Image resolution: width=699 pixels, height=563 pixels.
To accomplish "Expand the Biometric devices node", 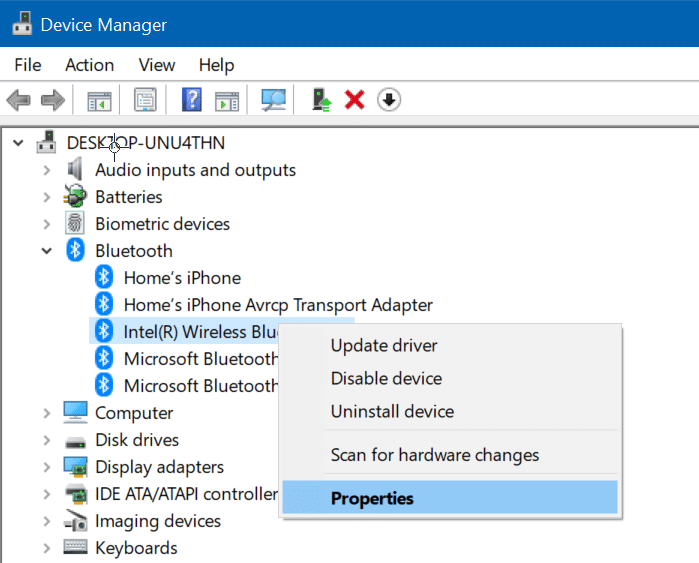I will point(47,224).
